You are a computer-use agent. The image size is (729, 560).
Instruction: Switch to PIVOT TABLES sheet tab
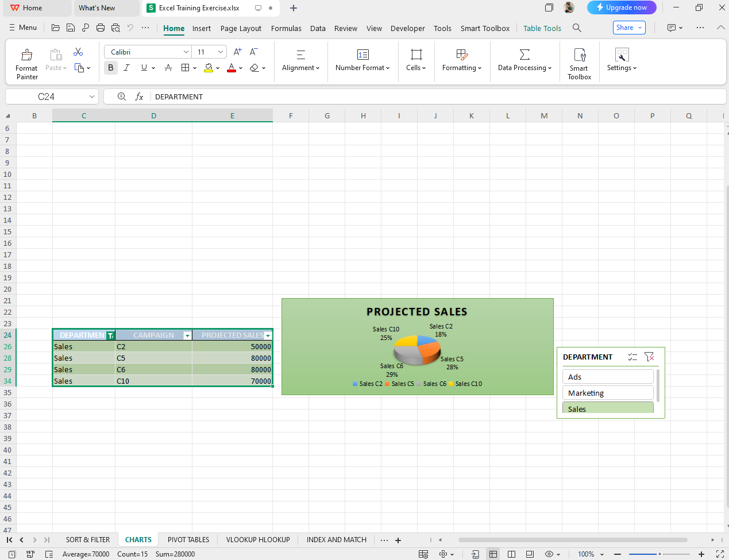[x=188, y=540]
